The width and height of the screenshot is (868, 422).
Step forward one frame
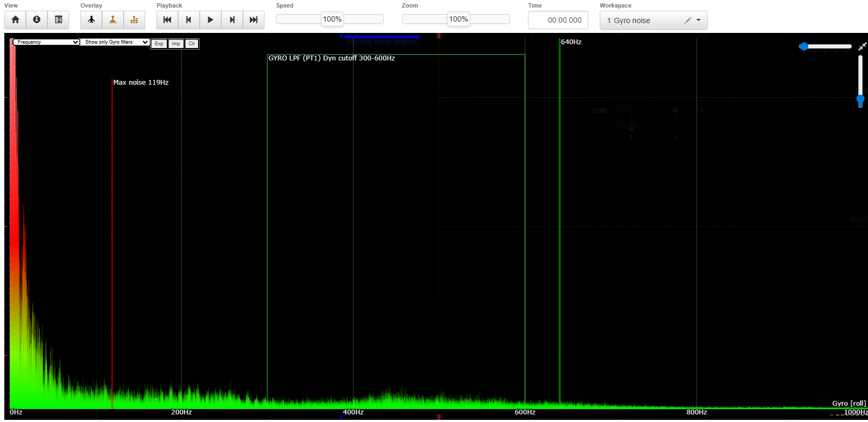[232, 20]
